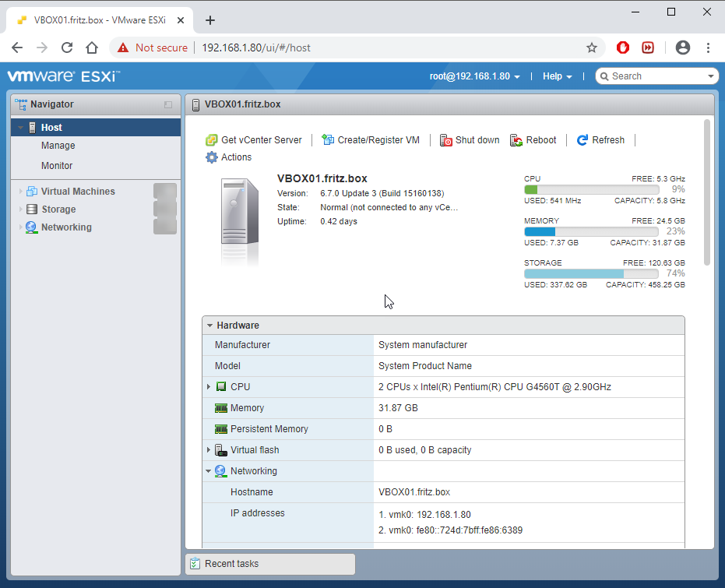Click the browser back arrow

pos(17,48)
